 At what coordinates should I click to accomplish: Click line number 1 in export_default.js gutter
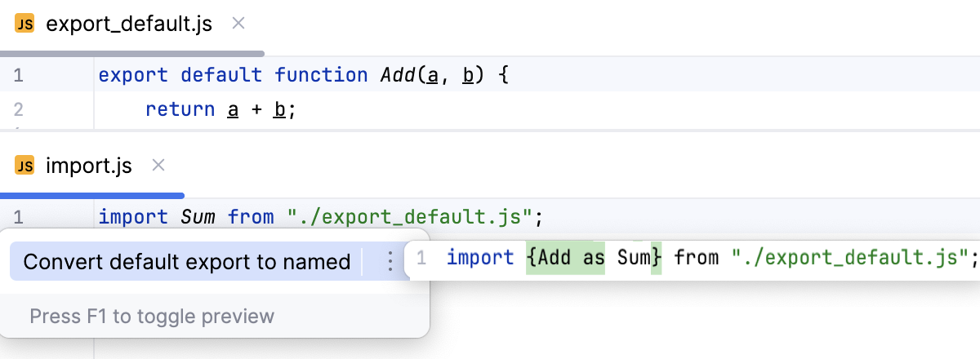tap(18, 76)
